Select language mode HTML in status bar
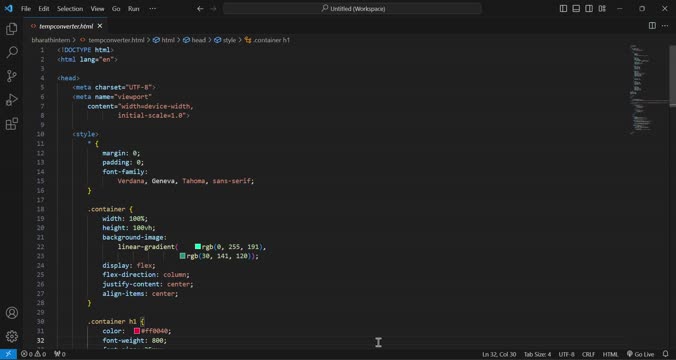676x360 pixels. click(x=610, y=354)
